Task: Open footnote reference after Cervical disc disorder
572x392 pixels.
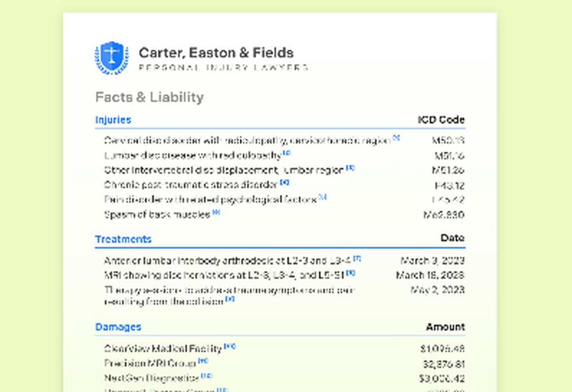Action: pos(396,137)
